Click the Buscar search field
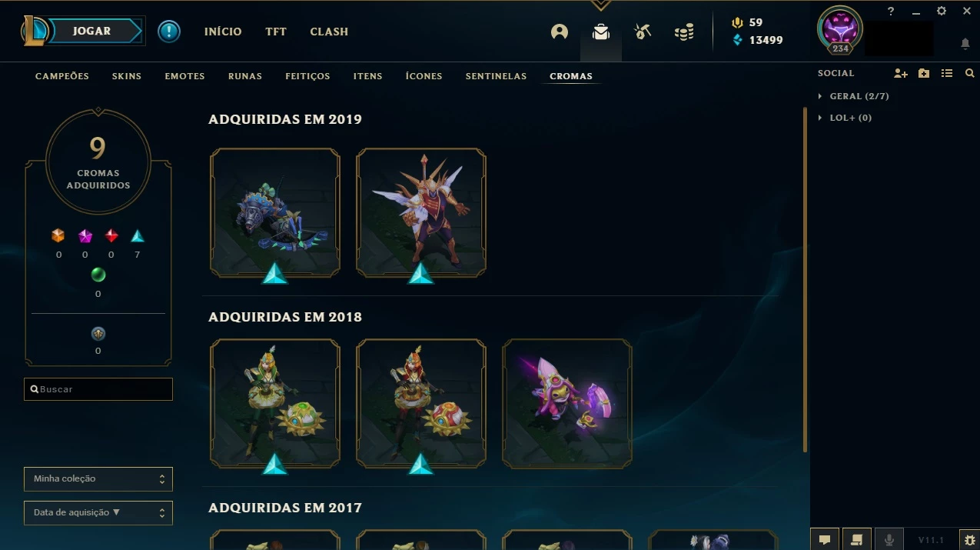 click(98, 389)
